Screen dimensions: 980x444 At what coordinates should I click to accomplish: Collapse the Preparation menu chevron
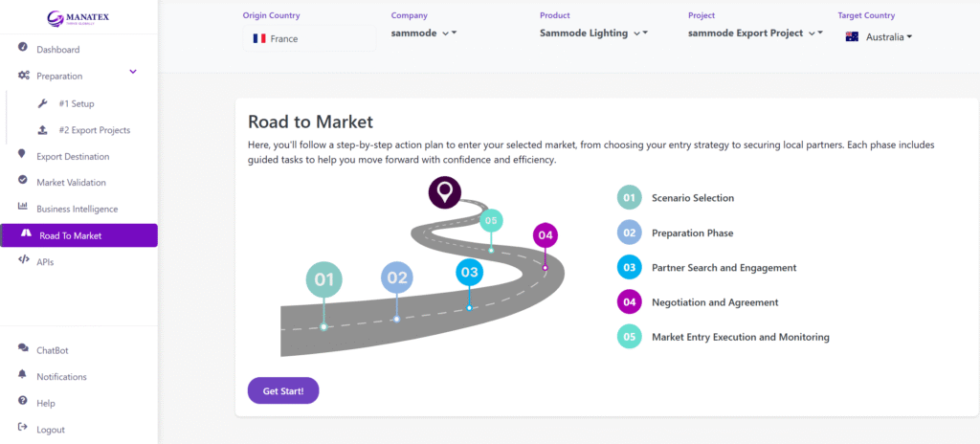pos(133,73)
